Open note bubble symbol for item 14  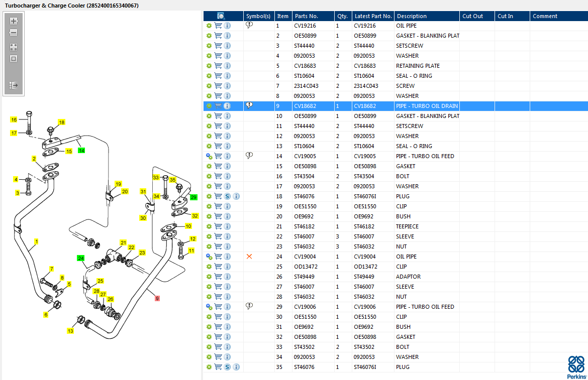249,156
